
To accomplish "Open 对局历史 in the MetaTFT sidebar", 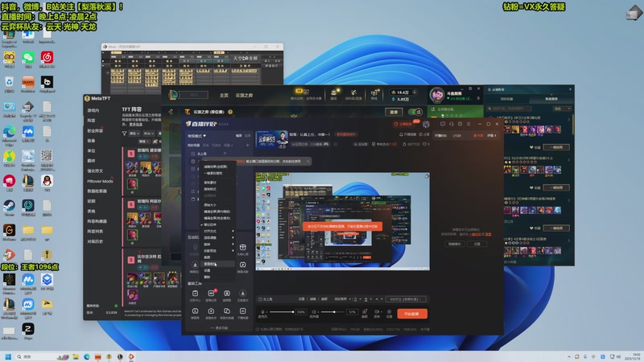I will pyautogui.click(x=95, y=241).
